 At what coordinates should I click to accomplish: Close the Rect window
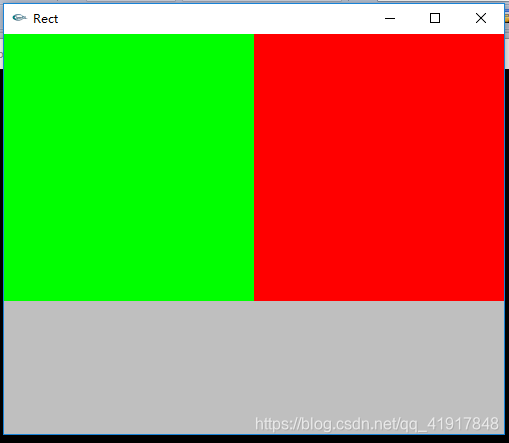(x=481, y=18)
